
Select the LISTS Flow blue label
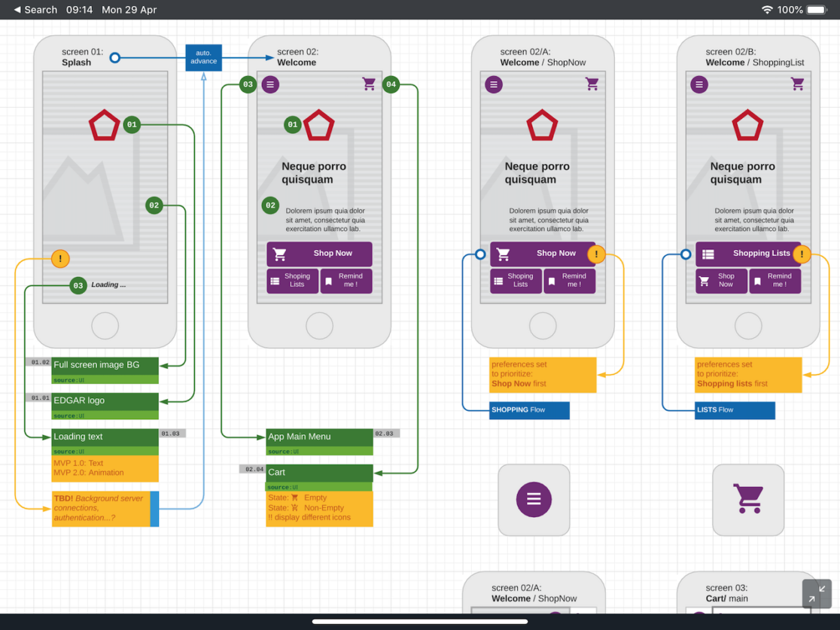pyautogui.click(x=735, y=410)
